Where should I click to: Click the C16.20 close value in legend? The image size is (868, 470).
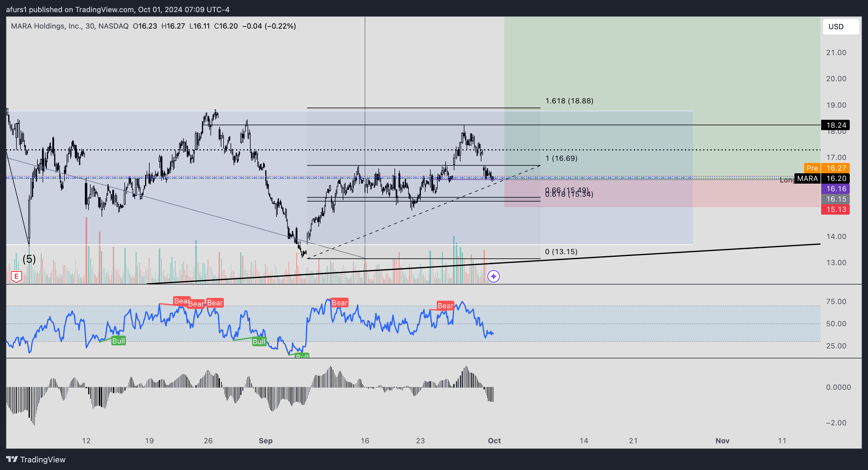(226, 26)
